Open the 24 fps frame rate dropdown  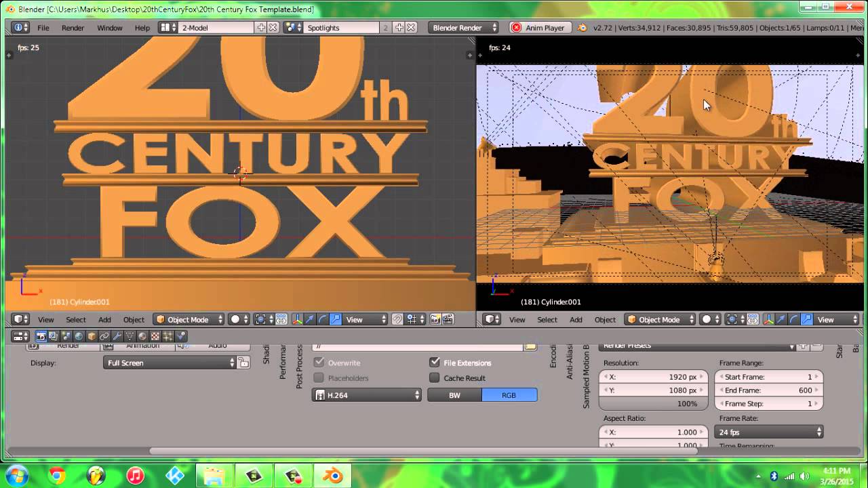[769, 432]
